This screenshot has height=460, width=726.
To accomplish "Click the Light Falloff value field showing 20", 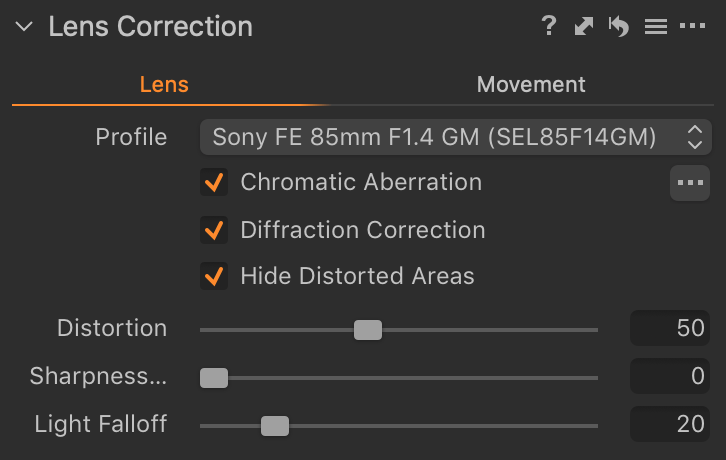I will click(670, 424).
